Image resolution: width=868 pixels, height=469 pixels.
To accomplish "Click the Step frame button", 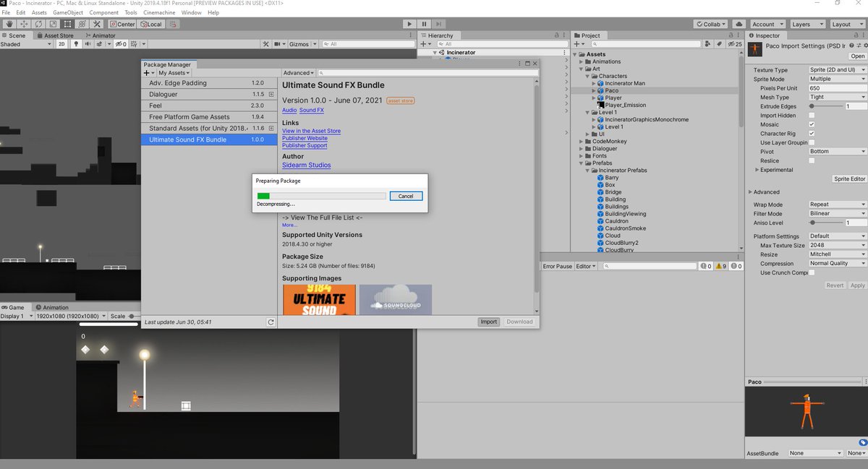I will [x=440, y=24].
